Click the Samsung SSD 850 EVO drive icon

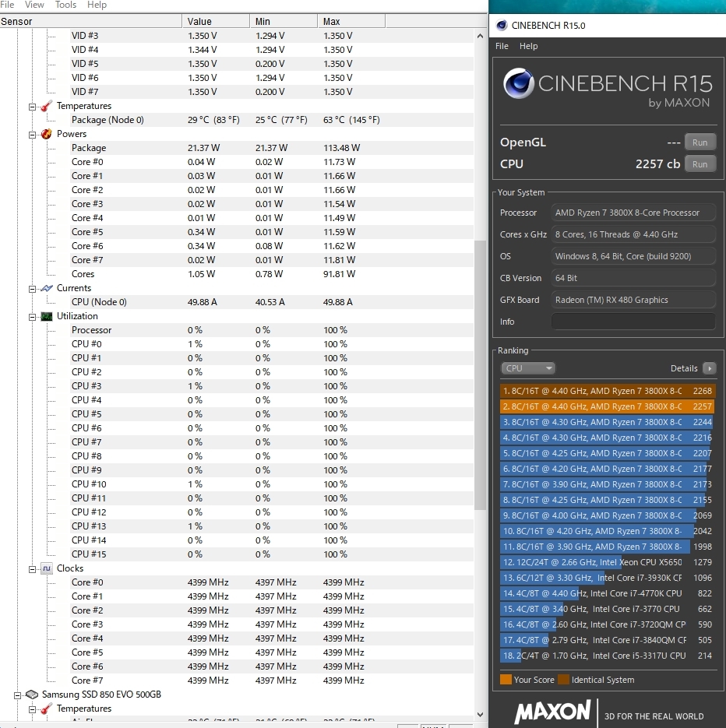pos(32,695)
